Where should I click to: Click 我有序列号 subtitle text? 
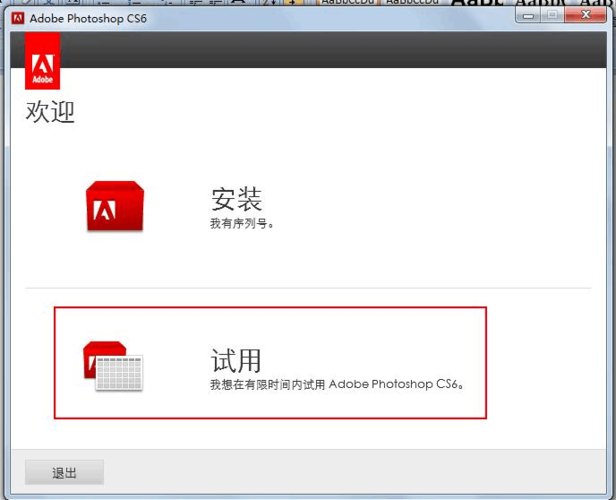coord(242,224)
